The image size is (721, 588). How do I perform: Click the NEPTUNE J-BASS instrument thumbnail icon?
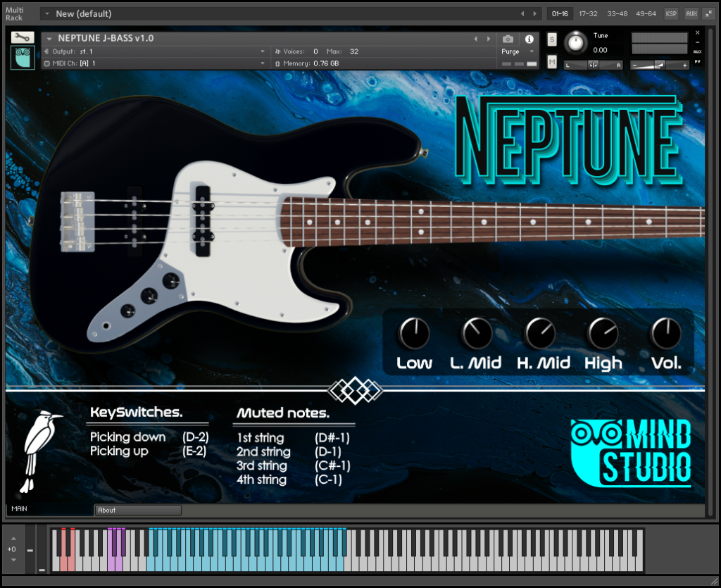[x=23, y=57]
